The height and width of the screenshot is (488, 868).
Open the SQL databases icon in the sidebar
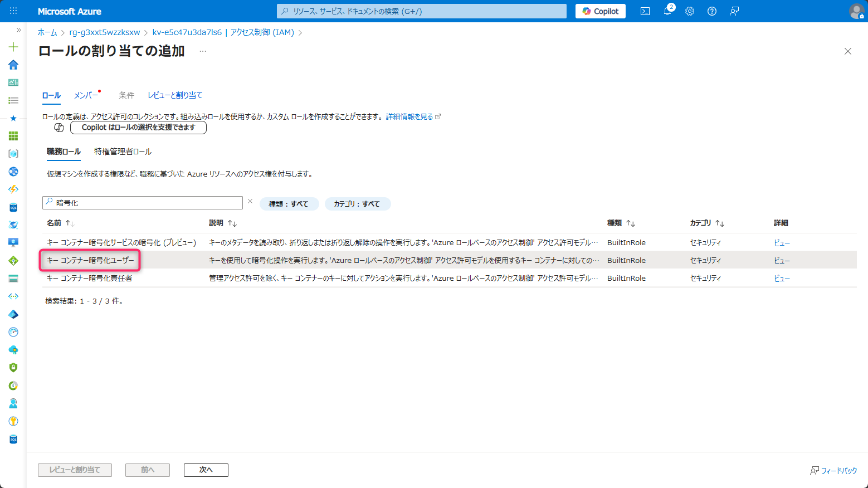pos(13,207)
